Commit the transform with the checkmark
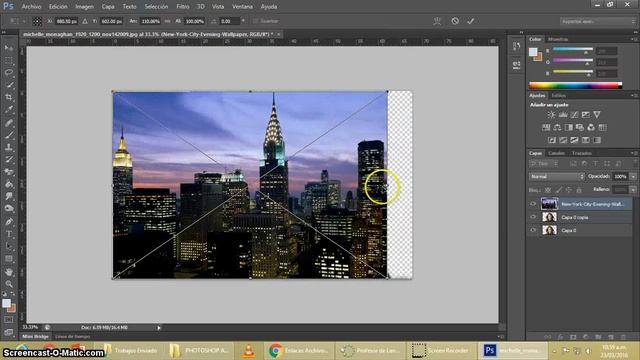This screenshot has width=640, height=360. 471,21
